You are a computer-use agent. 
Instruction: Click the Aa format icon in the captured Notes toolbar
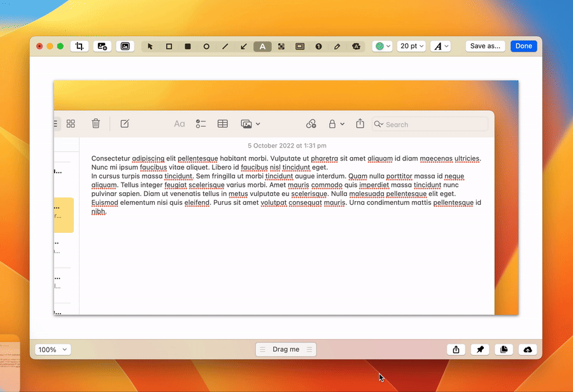click(x=179, y=124)
